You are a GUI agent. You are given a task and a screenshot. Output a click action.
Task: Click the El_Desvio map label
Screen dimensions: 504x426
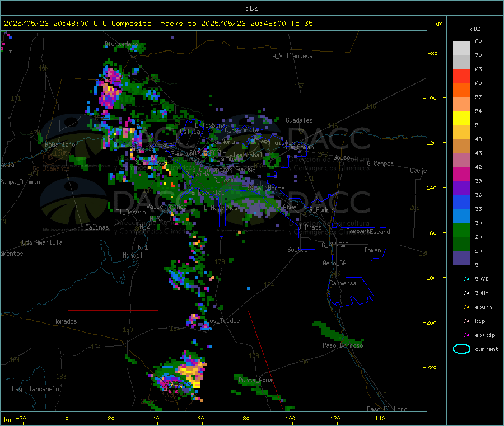(130, 212)
